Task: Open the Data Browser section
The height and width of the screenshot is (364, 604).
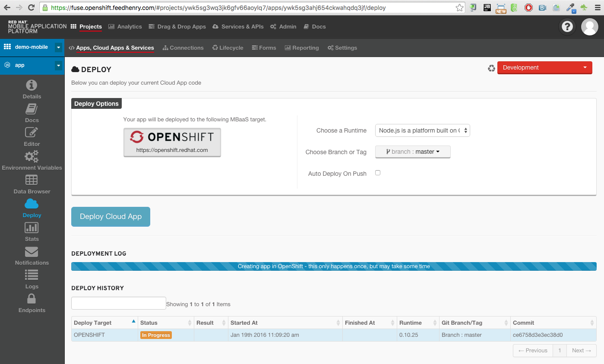Action: pos(32,185)
